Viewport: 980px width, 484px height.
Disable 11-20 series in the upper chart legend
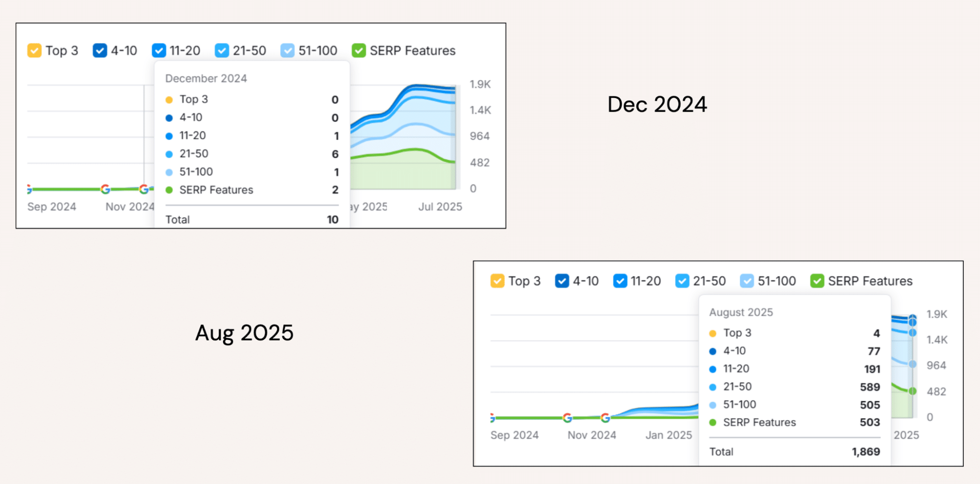[x=159, y=50]
